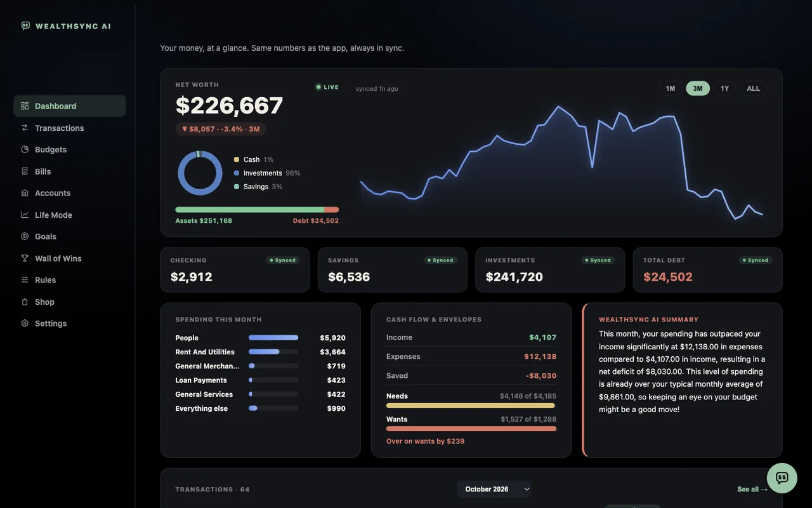
Task: Click the See all transactions link
Action: [x=752, y=490]
